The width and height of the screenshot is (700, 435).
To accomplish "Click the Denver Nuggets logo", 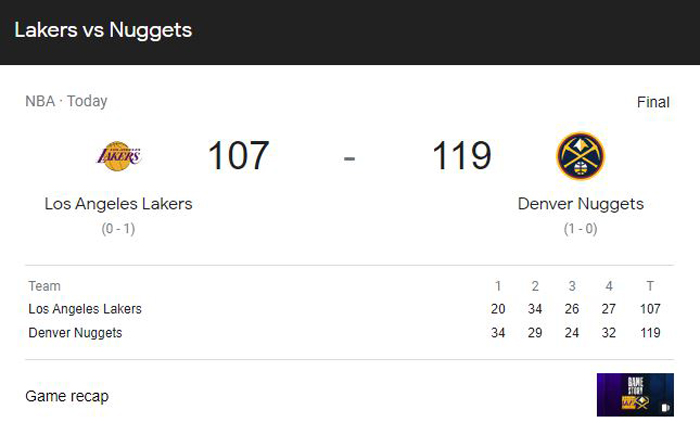I will (x=580, y=156).
